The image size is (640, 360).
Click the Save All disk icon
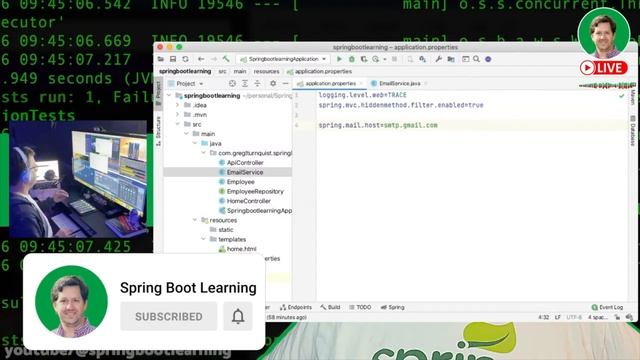click(x=173, y=59)
